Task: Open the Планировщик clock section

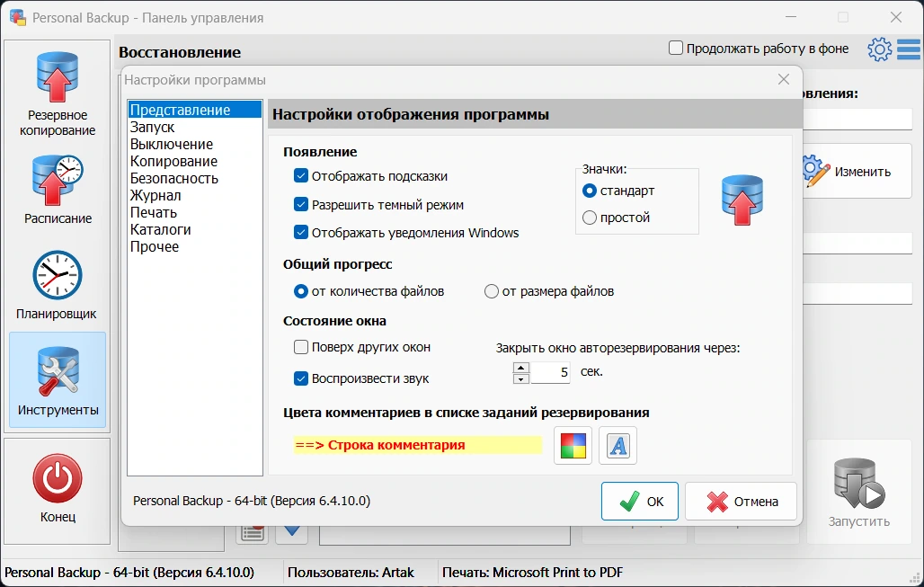Action: pos(58,286)
